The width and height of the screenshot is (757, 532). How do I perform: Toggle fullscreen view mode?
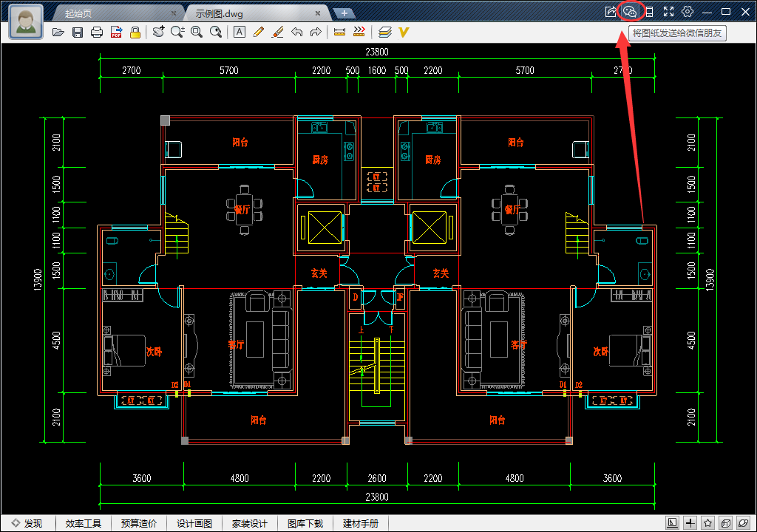[668, 12]
